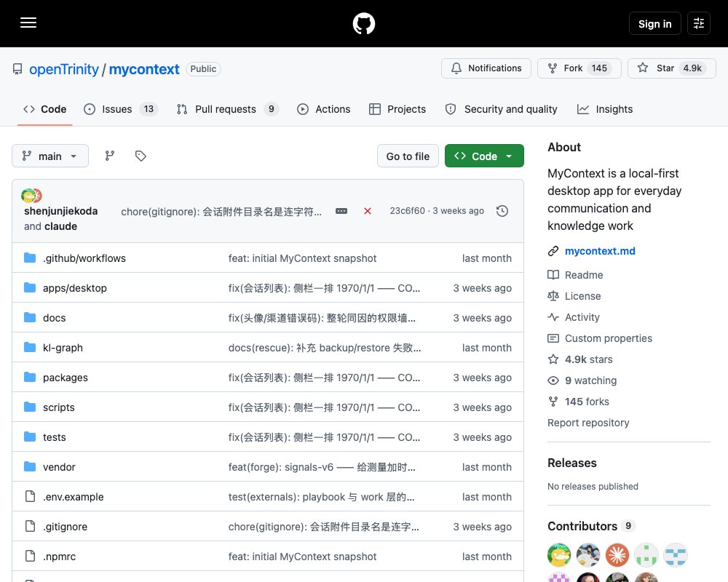Viewport: 728px width, 582px height.
Task: Click the Notifications bell button
Action: [486, 68]
